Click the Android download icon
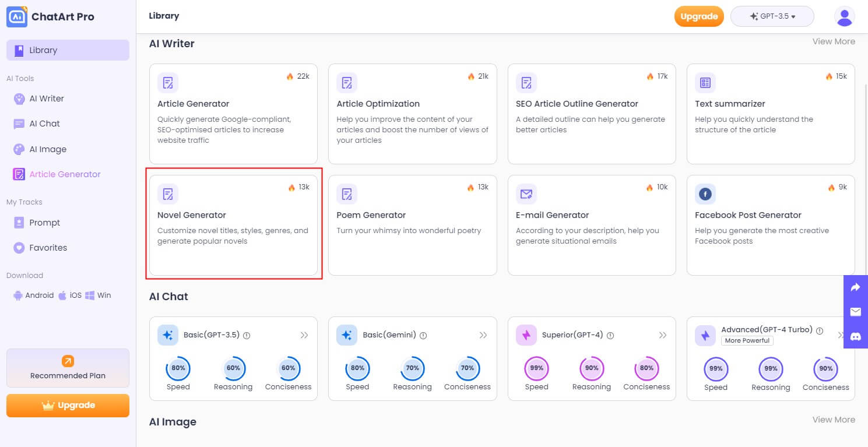The image size is (868, 447). point(17,295)
